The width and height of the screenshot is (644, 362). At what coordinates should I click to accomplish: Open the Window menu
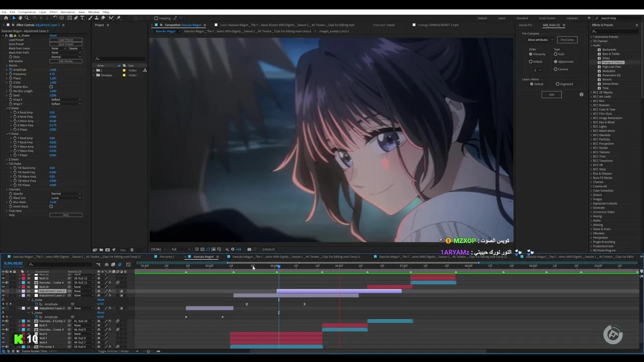click(x=94, y=12)
